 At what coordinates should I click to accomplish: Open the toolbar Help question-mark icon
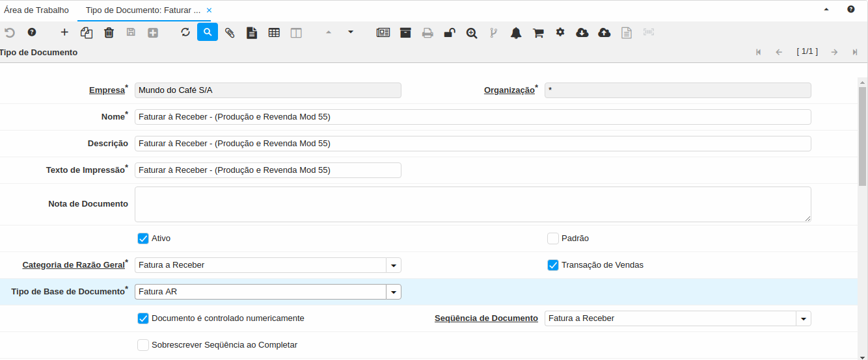coord(32,32)
